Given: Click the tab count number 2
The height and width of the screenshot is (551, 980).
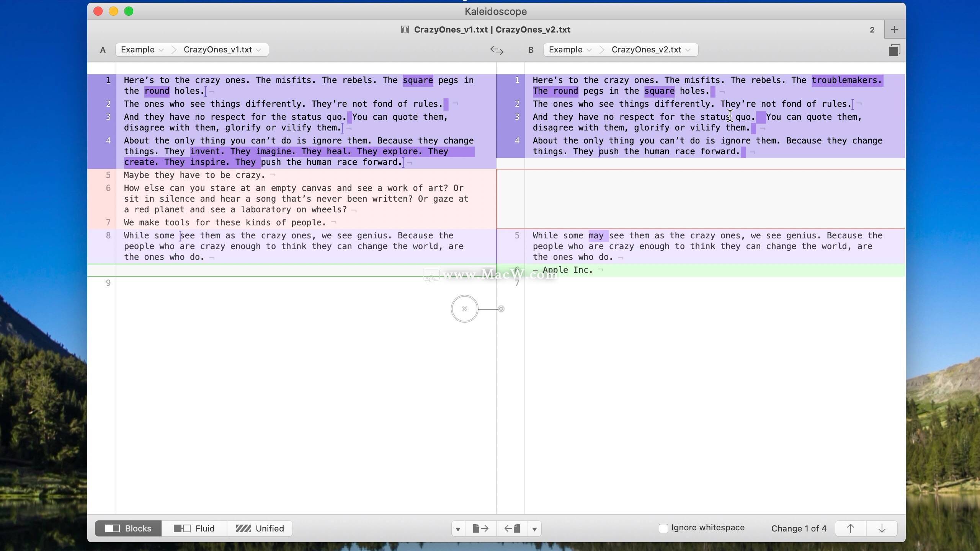Looking at the screenshot, I should (872, 30).
